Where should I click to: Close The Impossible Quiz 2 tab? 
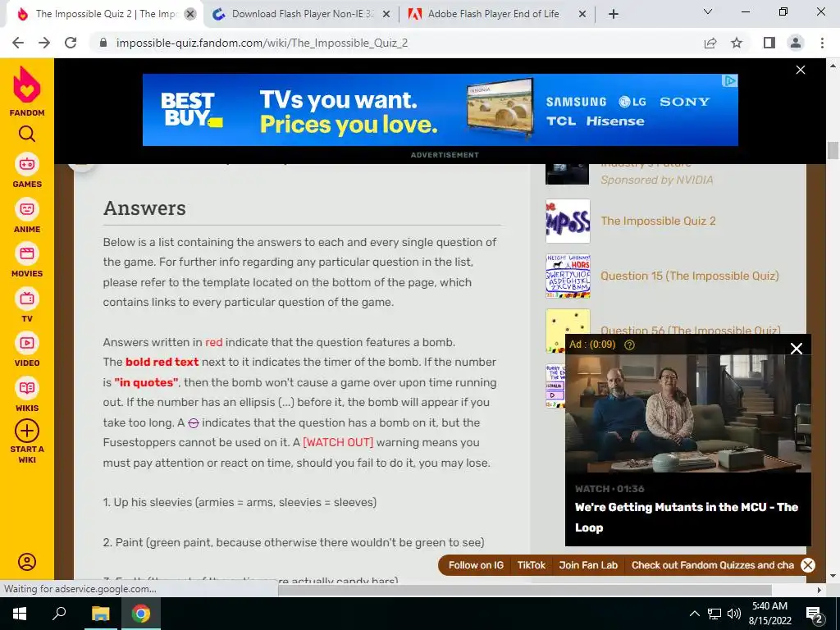190,15
